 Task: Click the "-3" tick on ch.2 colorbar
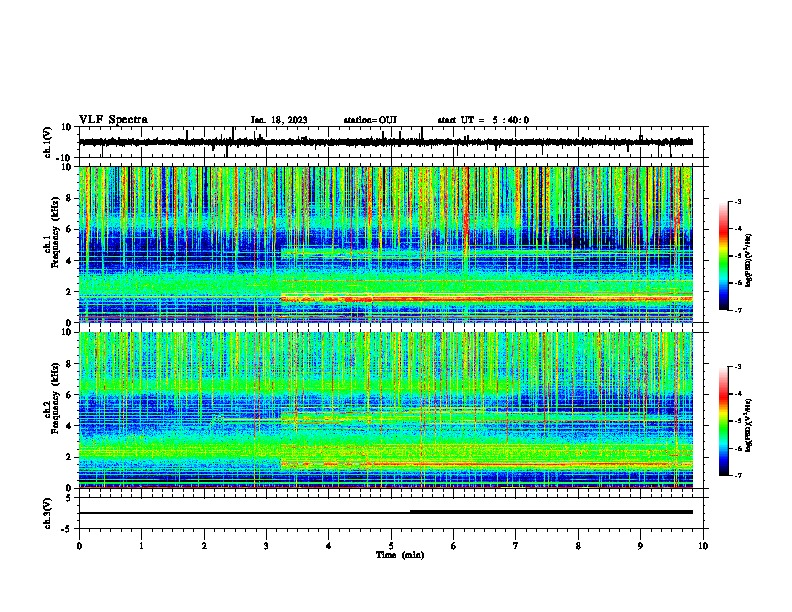coord(738,367)
